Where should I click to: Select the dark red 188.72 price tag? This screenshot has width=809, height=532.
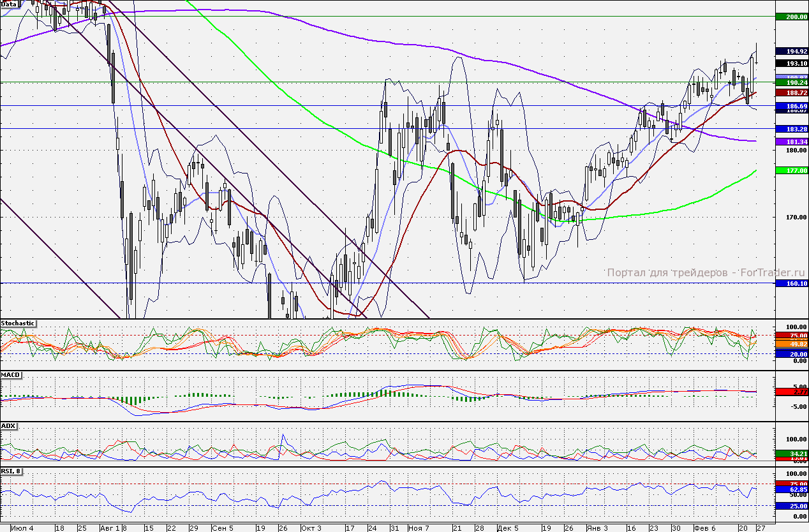pyautogui.click(x=791, y=92)
